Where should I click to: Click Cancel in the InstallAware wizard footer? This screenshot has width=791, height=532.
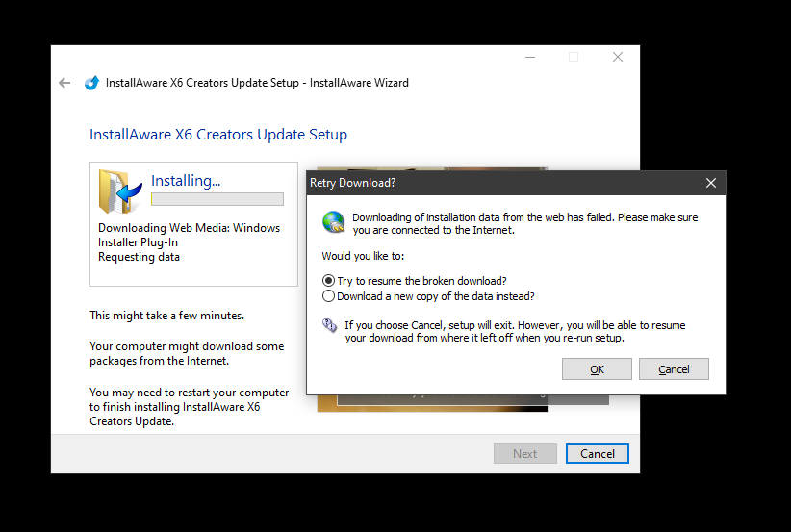click(x=598, y=454)
